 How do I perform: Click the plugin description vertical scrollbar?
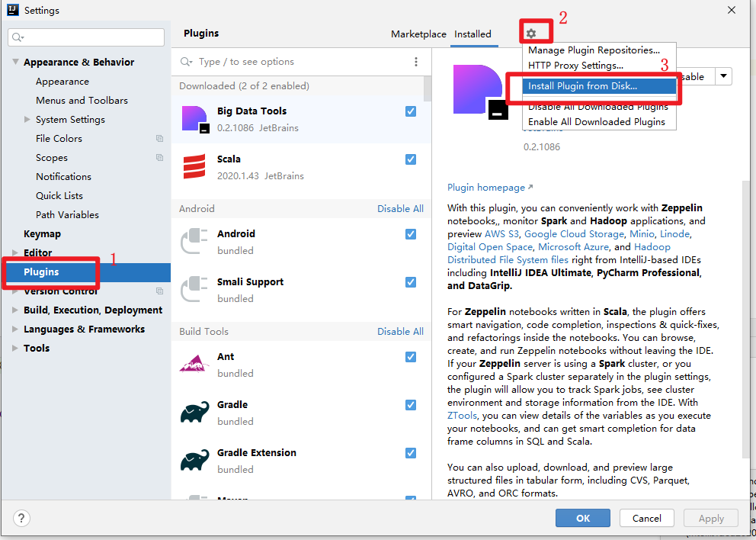pos(746,319)
